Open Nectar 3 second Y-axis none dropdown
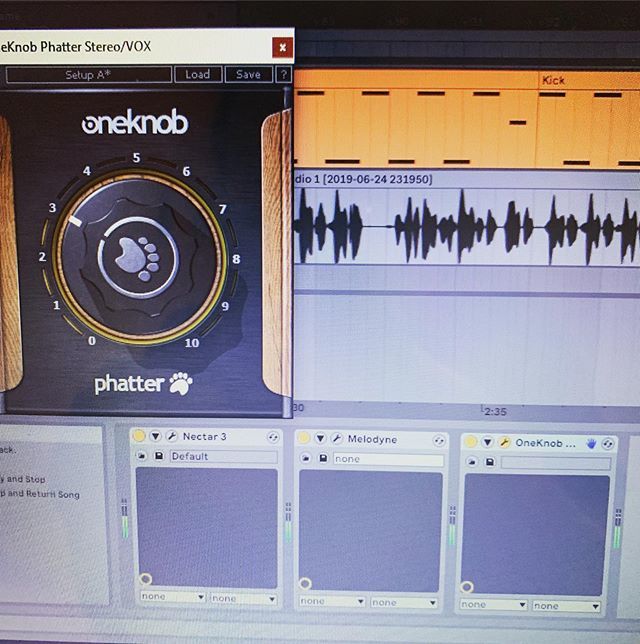Image resolution: width=640 pixels, height=644 pixels. point(243,599)
